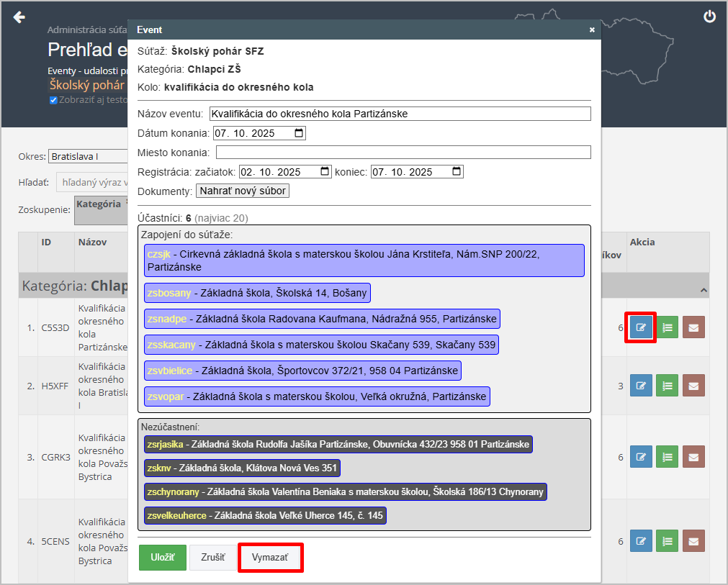The image size is (728, 585).
Task: Toggle the 'Zobraziť aj testo' checkbox
Action: 53,100
